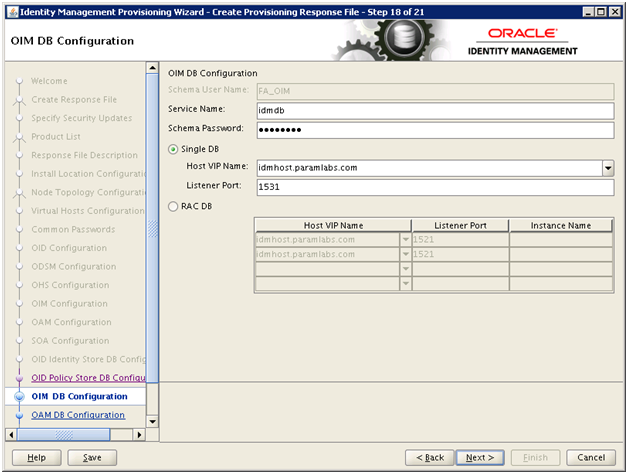Open OID Policy Store DB Configuration step link
Viewport: 628px width, 474px height.
[x=88, y=378]
